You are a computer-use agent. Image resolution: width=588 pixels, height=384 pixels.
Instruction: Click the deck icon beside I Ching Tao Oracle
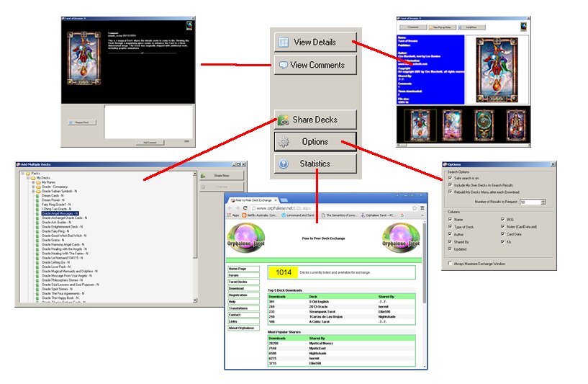[37, 209]
